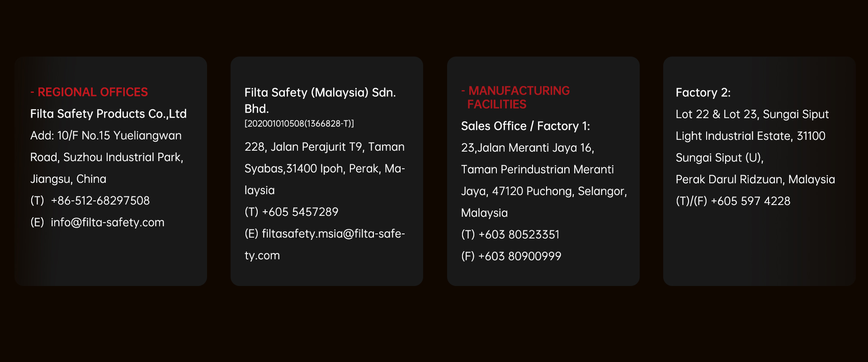Select the REGIONAL OFFICES heading
The image size is (868, 362).
click(89, 92)
